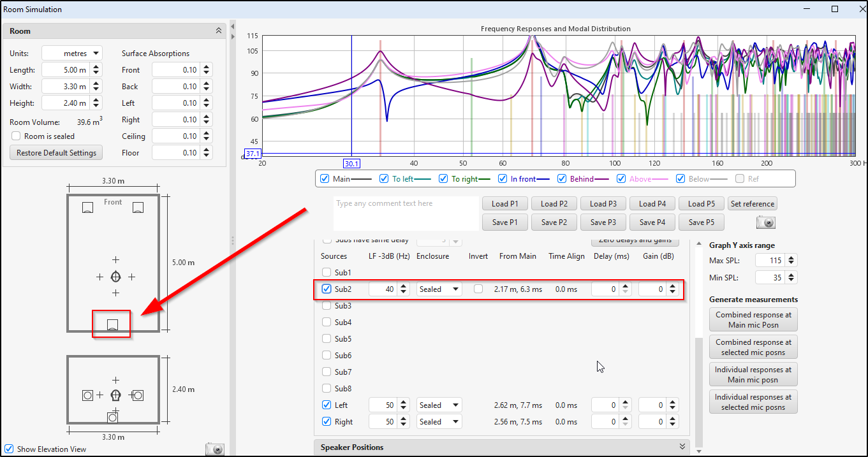Screen dimensions: 868x457
Task: Click the Zero delays and gains button
Action: [x=635, y=241]
